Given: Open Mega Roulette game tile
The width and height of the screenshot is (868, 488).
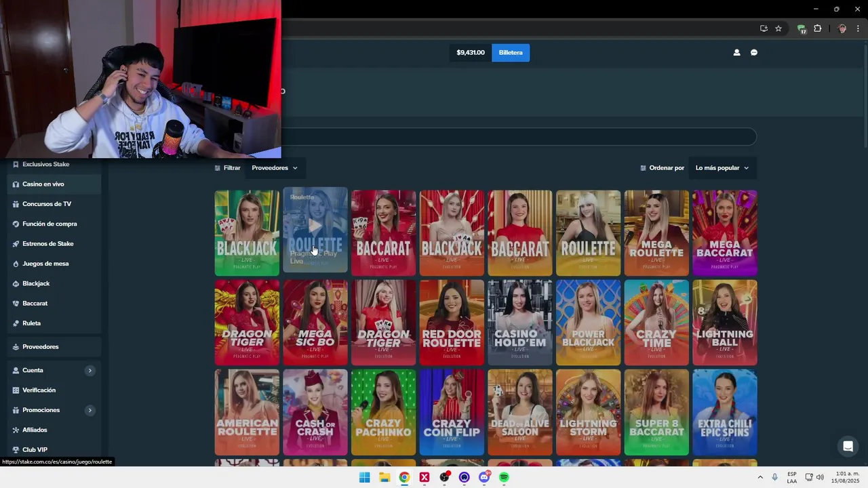Looking at the screenshot, I should (656, 233).
